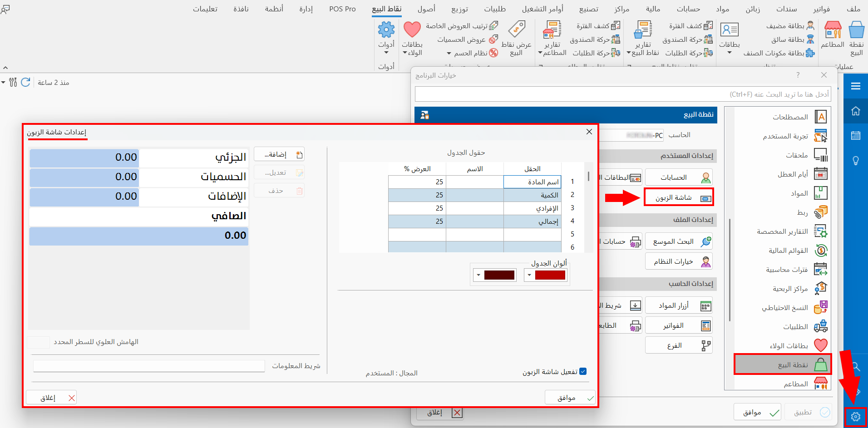Click the refresh icon near منذ 2 ساعة
The height and width of the screenshot is (428, 868).
tap(26, 82)
